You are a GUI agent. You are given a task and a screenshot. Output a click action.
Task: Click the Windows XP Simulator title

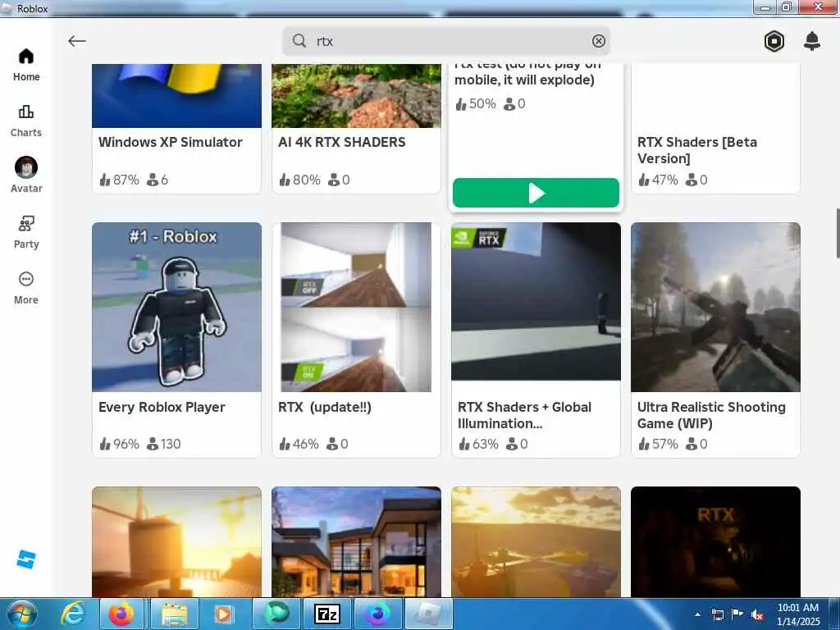[171, 142]
